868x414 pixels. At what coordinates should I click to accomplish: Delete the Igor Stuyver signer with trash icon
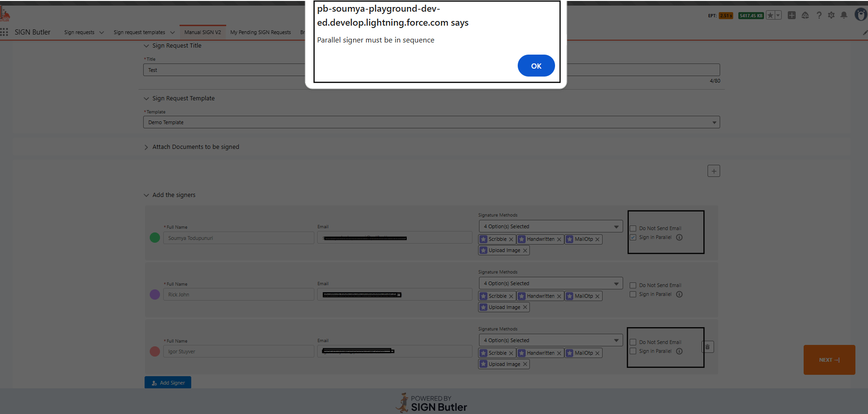click(708, 347)
